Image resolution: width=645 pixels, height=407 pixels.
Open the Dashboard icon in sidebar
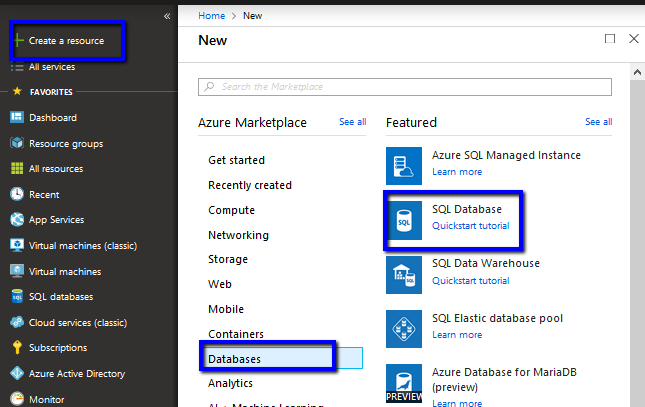(17, 118)
